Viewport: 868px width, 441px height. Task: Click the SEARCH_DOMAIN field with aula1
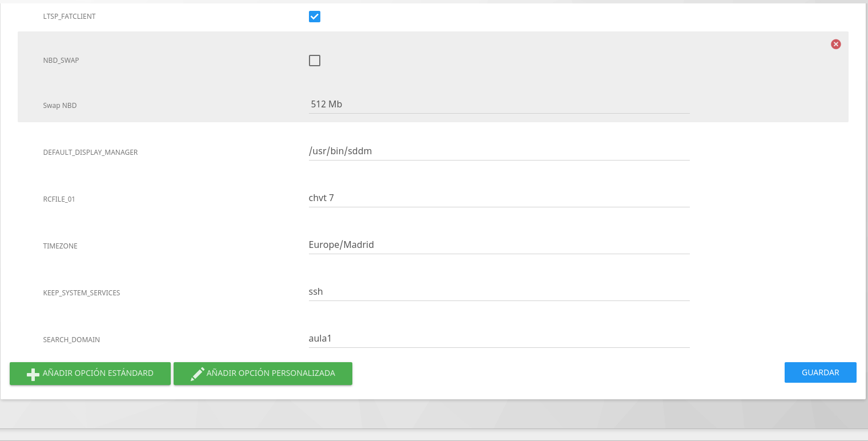(x=499, y=339)
